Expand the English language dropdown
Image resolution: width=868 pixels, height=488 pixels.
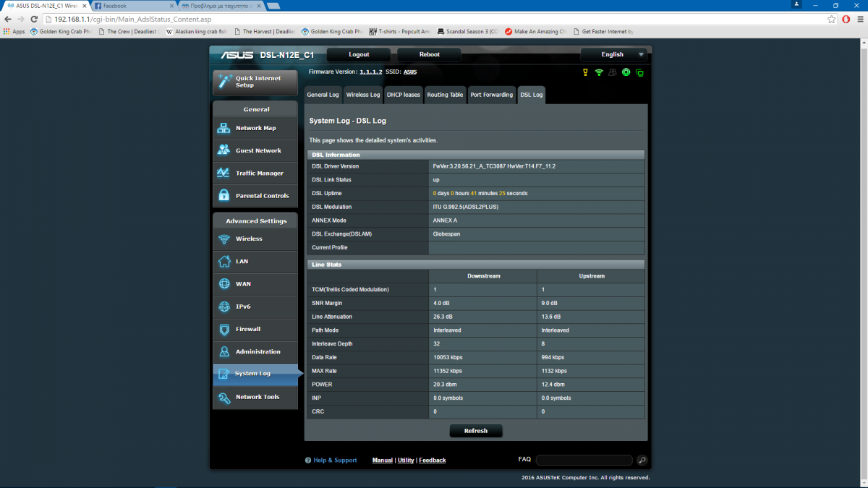pyautogui.click(x=616, y=54)
